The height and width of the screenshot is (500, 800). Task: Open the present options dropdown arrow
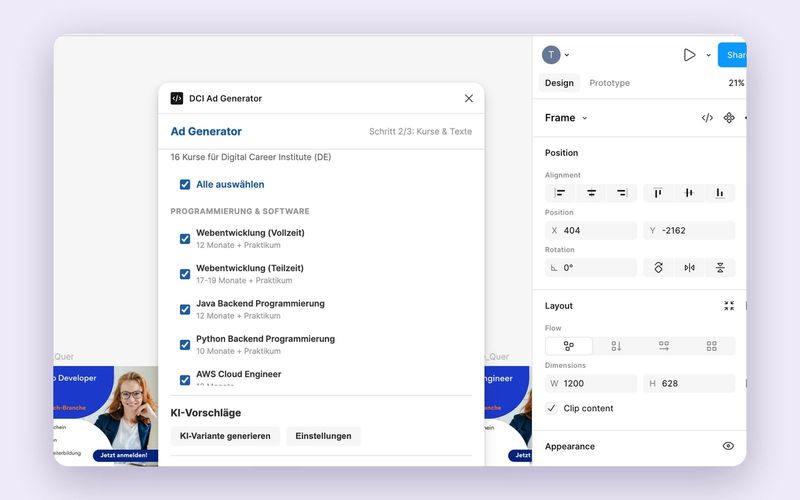[x=708, y=55]
